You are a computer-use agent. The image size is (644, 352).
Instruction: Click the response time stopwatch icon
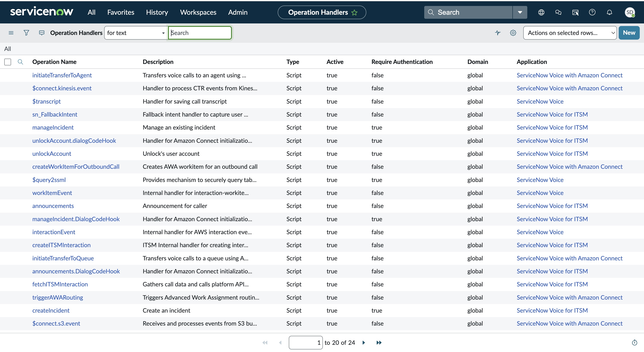(634, 342)
